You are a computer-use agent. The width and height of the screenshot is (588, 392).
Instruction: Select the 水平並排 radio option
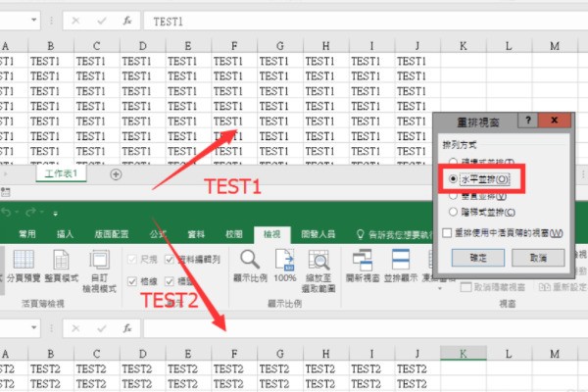point(451,179)
